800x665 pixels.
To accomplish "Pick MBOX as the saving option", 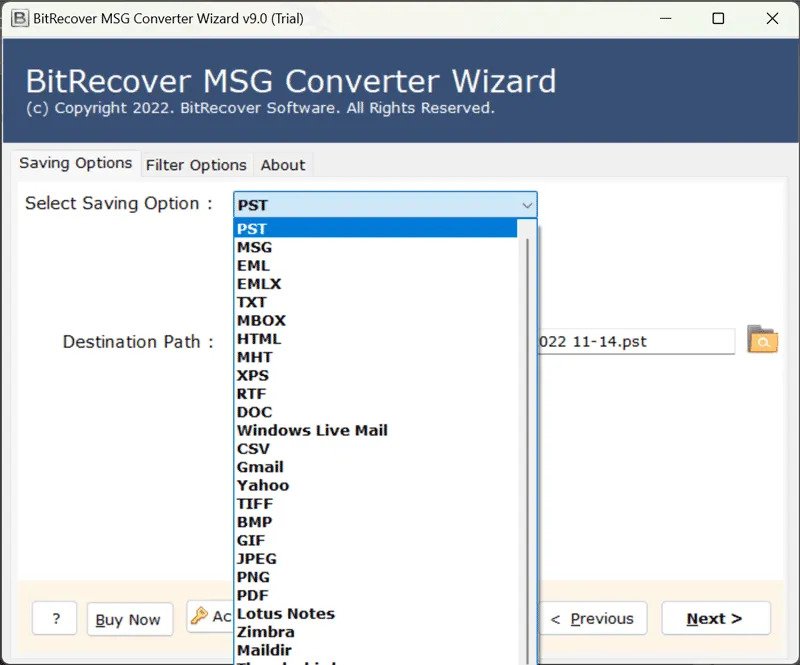I will coord(376,321).
